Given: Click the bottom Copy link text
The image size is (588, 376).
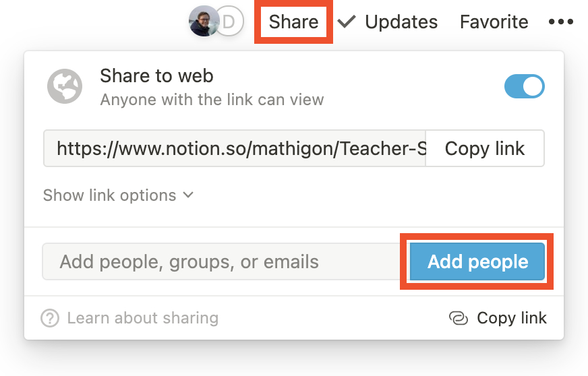Looking at the screenshot, I should pos(512,318).
